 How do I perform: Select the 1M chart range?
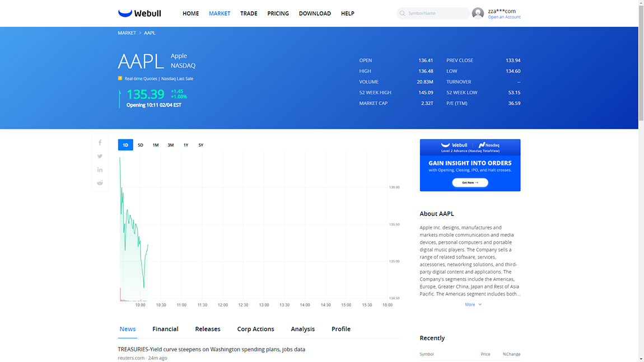click(x=156, y=145)
